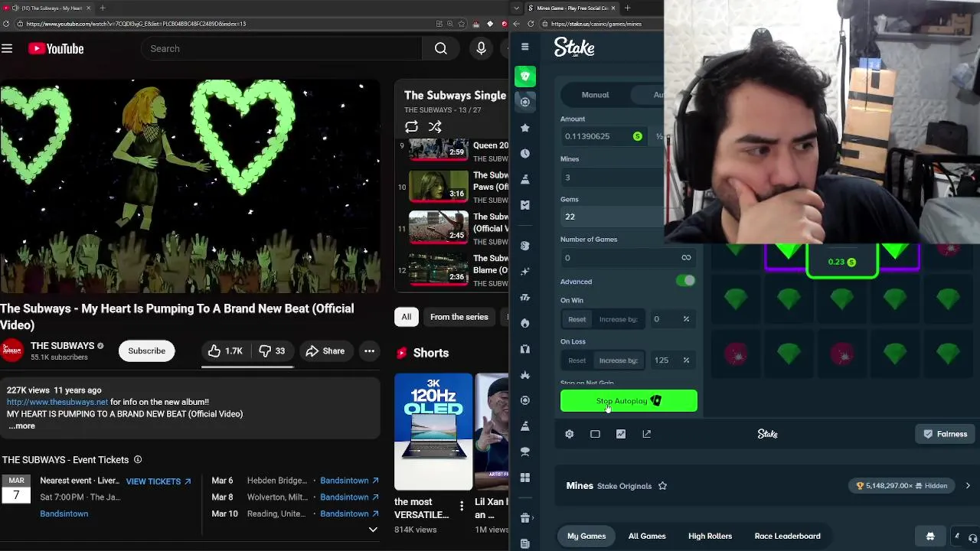980x551 pixels.
Task: Click the YouTube Search text box
Action: [281, 49]
